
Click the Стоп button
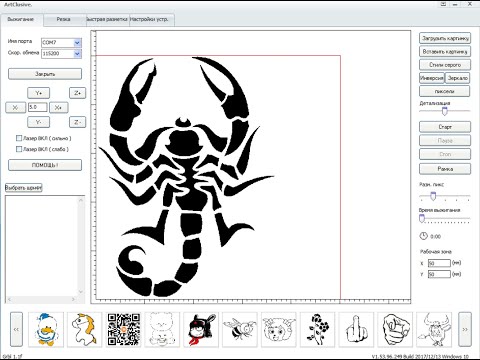[445, 154]
